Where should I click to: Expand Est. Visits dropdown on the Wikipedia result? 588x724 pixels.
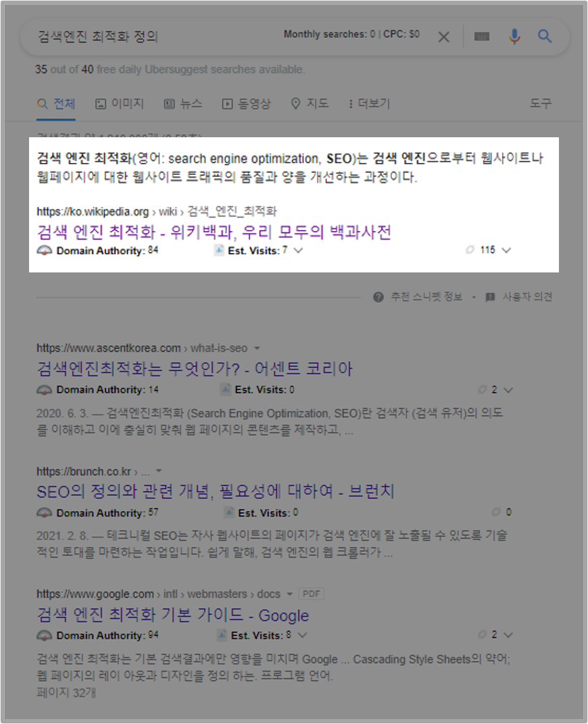pos(299,250)
